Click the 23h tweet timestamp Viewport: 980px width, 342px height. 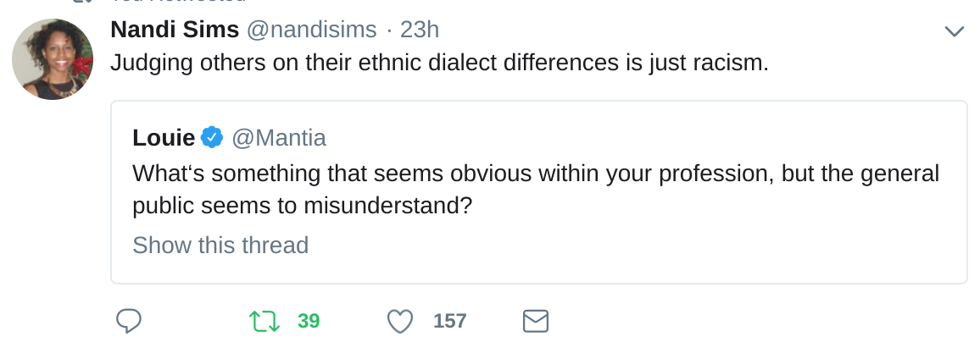[420, 30]
